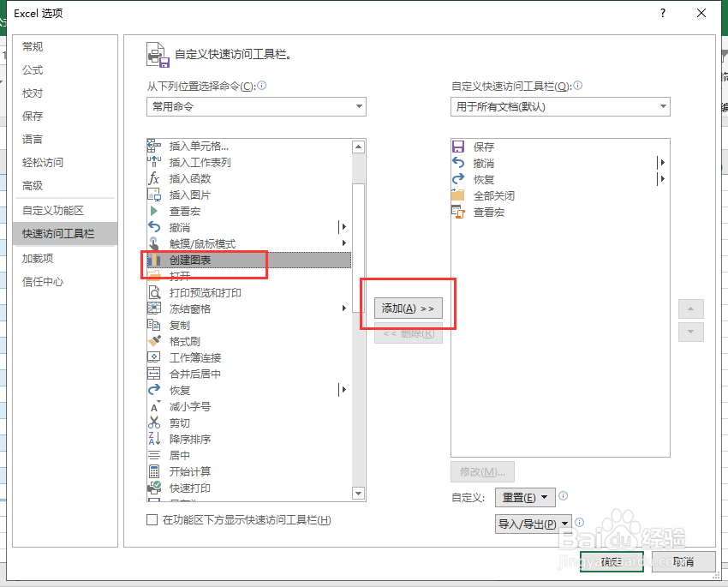Select the Calculate Now (开始计算) calculator icon

(x=153, y=471)
